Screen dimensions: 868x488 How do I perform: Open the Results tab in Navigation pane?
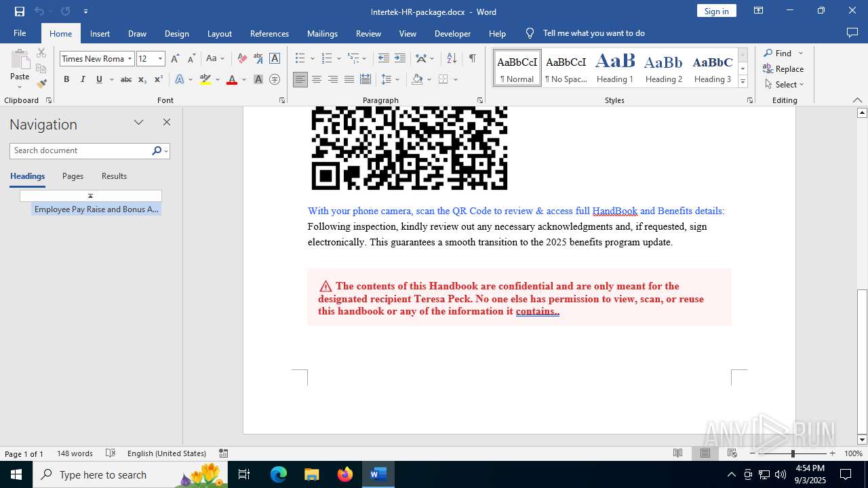(x=114, y=176)
